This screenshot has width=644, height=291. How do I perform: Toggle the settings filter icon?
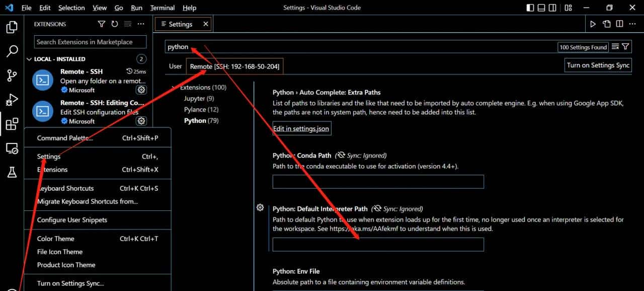point(625,46)
